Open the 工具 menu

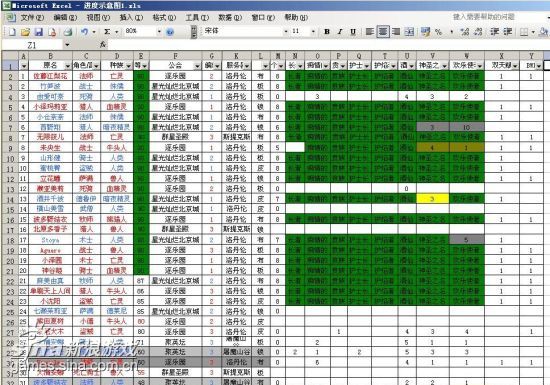pyautogui.click(x=197, y=17)
